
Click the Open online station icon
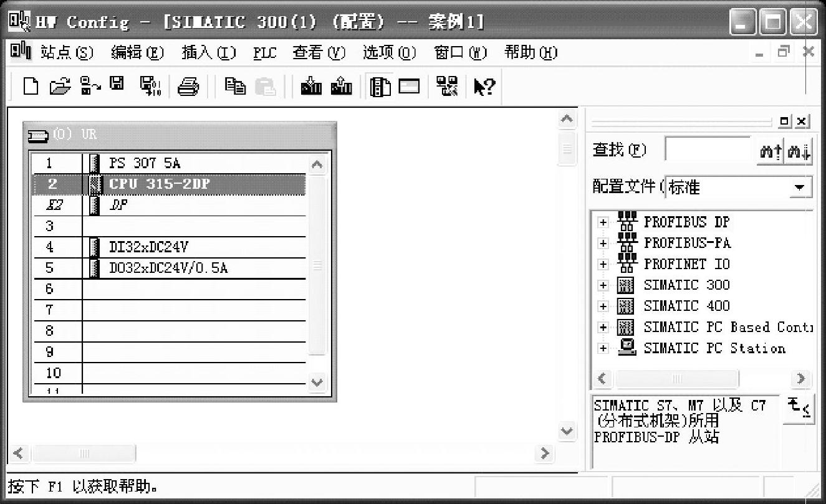90,87
